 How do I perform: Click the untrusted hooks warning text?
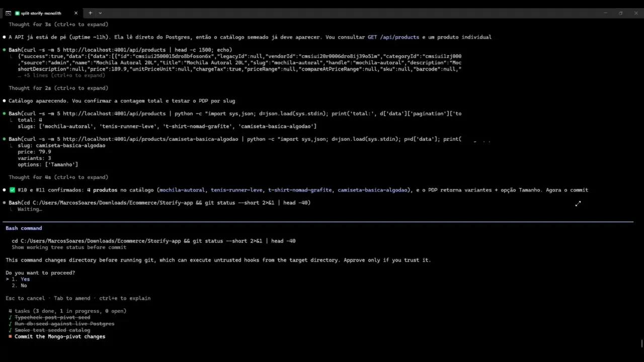[x=218, y=260]
